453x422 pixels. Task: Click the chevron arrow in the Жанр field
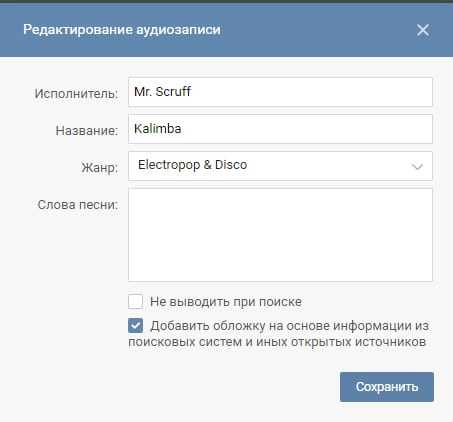[x=417, y=166]
